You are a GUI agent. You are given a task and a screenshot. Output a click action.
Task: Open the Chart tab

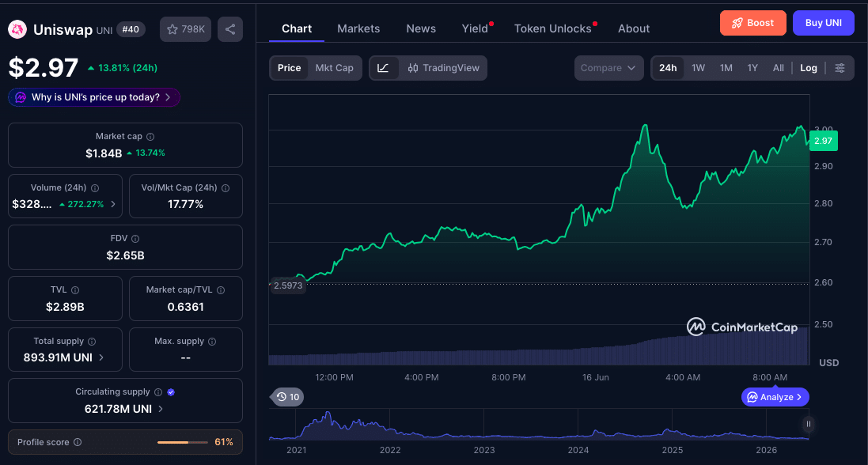click(297, 28)
